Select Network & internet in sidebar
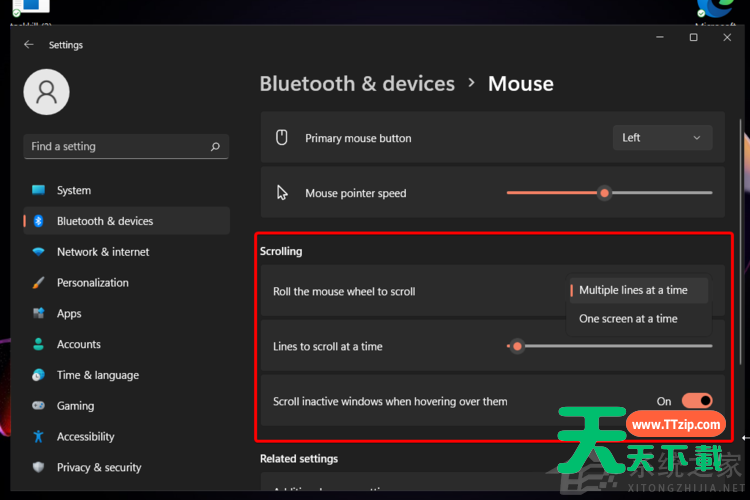This screenshot has height=500, width=750. coord(102,252)
